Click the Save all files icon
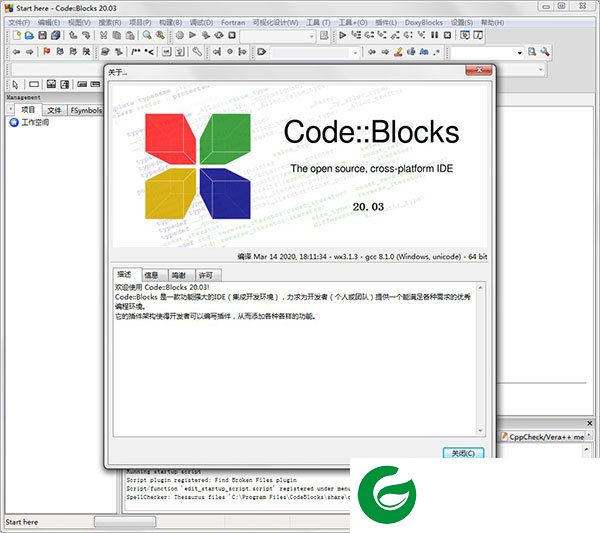This screenshot has width=600, height=533. pos(55,36)
